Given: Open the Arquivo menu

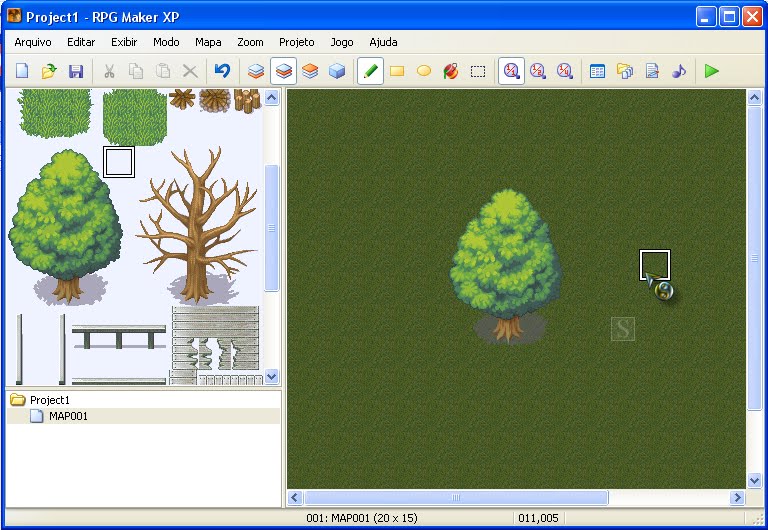Looking at the screenshot, I should [x=33, y=42].
